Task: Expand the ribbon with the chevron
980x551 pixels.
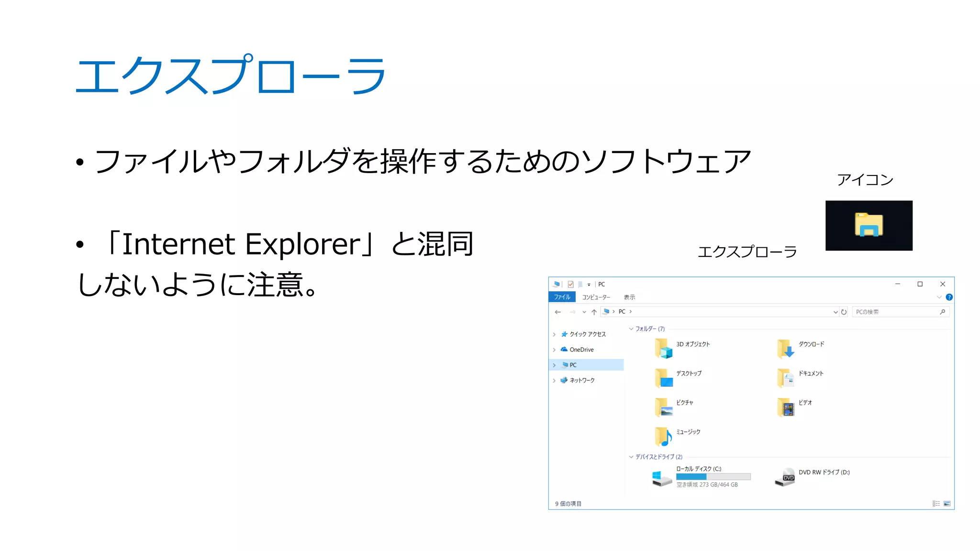Action: [939, 297]
